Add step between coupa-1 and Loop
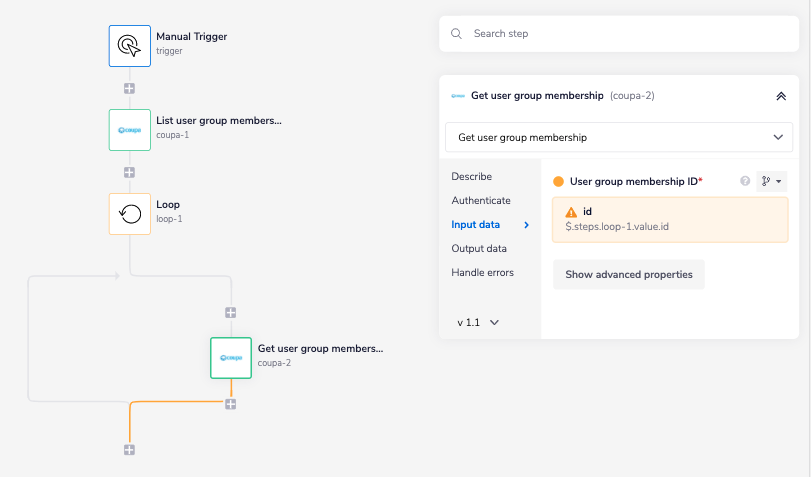Image resolution: width=811 pixels, height=477 pixels. pyautogui.click(x=129, y=172)
